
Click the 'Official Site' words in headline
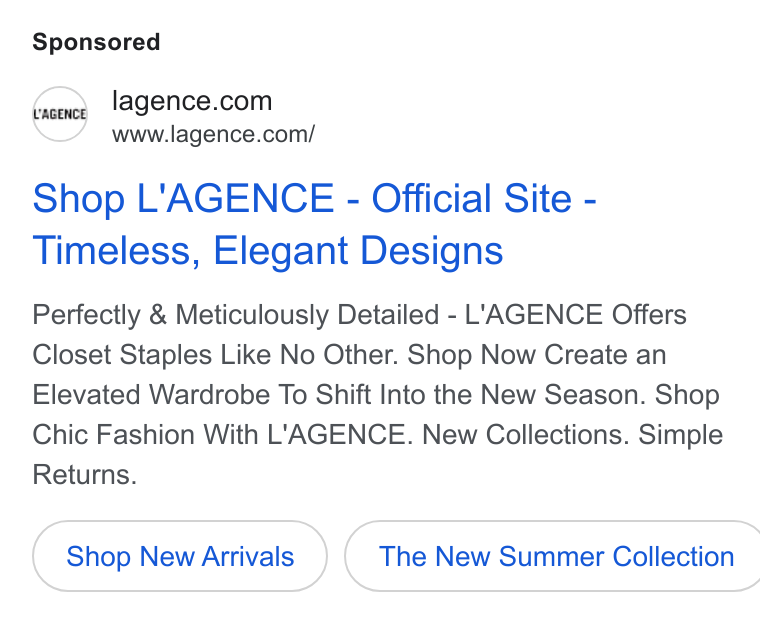[x=472, y=198]
